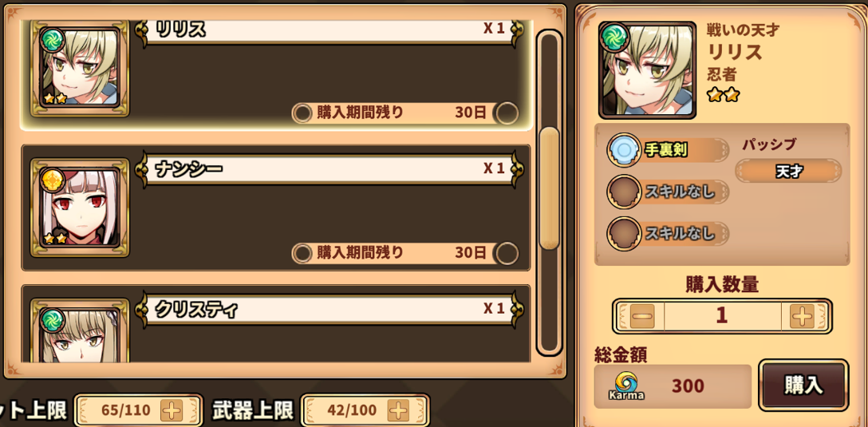Click the first empty スキルなし skill slot

[x=669, y=192]
